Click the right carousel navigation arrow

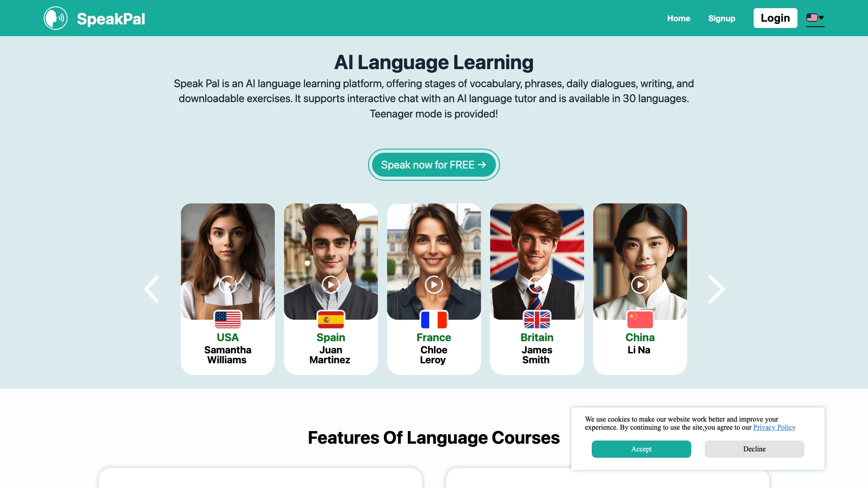coord(715,289)
